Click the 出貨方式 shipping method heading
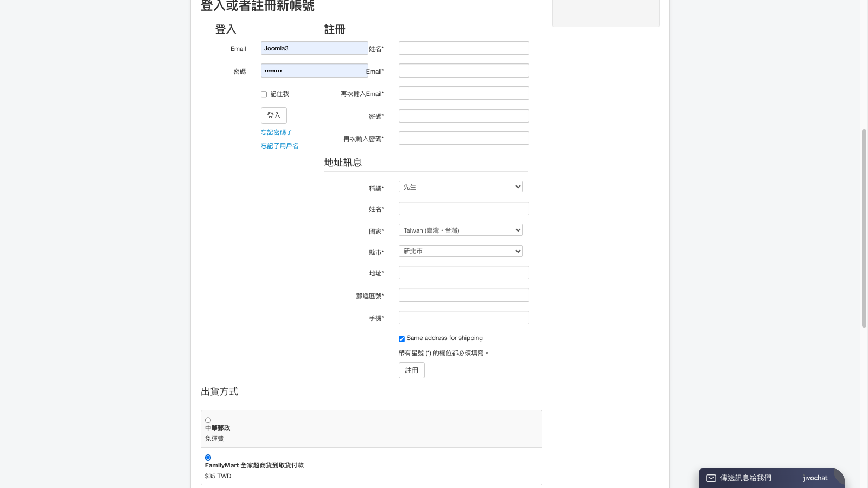Screen dimensions: 868x488 click(219, 391)
